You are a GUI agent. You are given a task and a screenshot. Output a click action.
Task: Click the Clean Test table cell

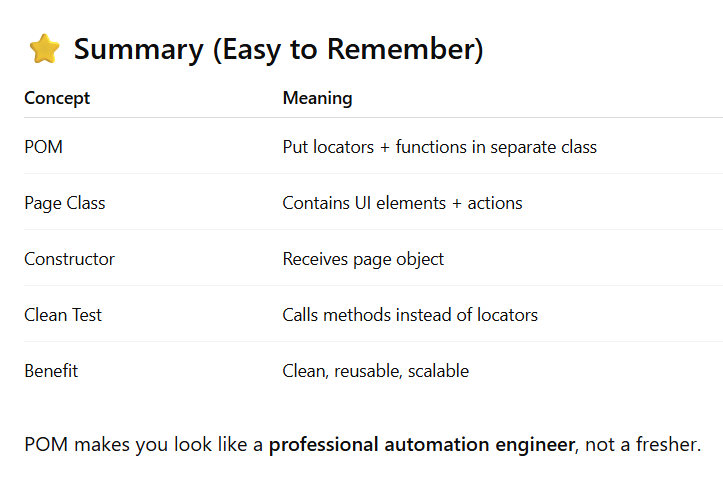click(63, 315)
